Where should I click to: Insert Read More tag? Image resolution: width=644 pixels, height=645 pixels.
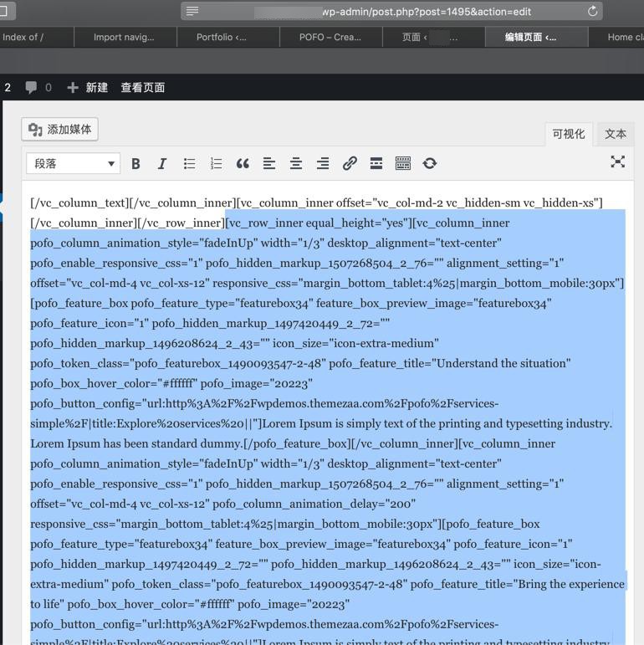(x=376, y=164)
